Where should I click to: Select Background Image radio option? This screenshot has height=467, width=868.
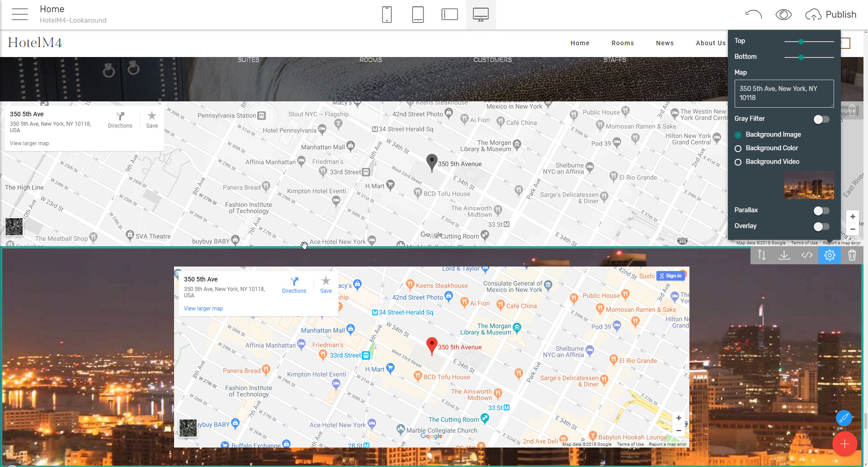click(x=768, y=135)
